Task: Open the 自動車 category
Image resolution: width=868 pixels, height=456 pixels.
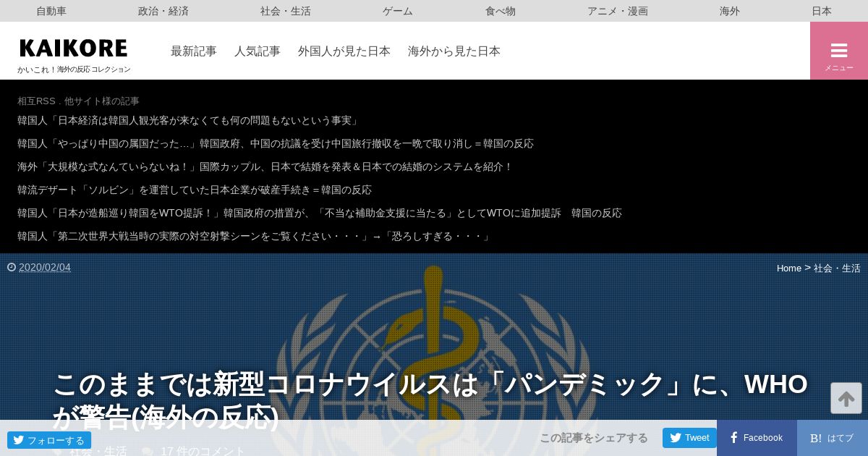Action: (51, 11)
